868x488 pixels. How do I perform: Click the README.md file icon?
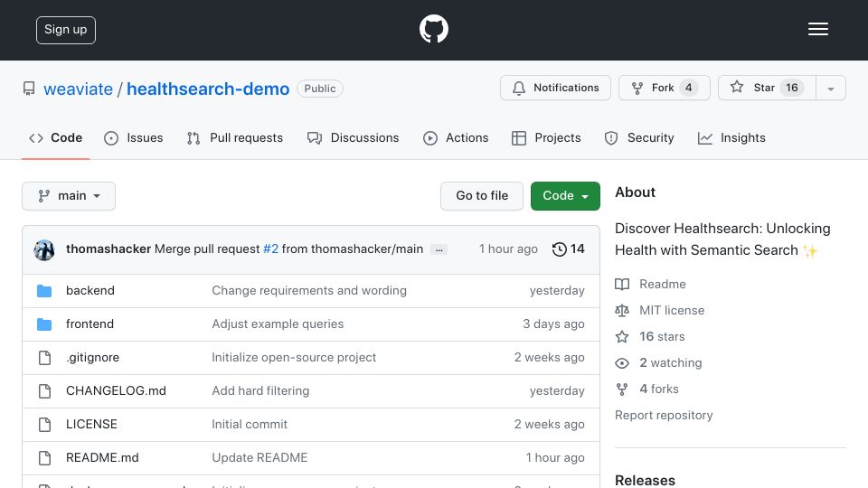coord(45,458)
